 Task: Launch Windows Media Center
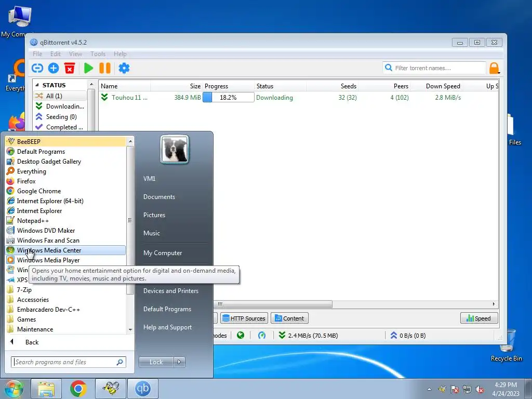(x=65, y=250)
